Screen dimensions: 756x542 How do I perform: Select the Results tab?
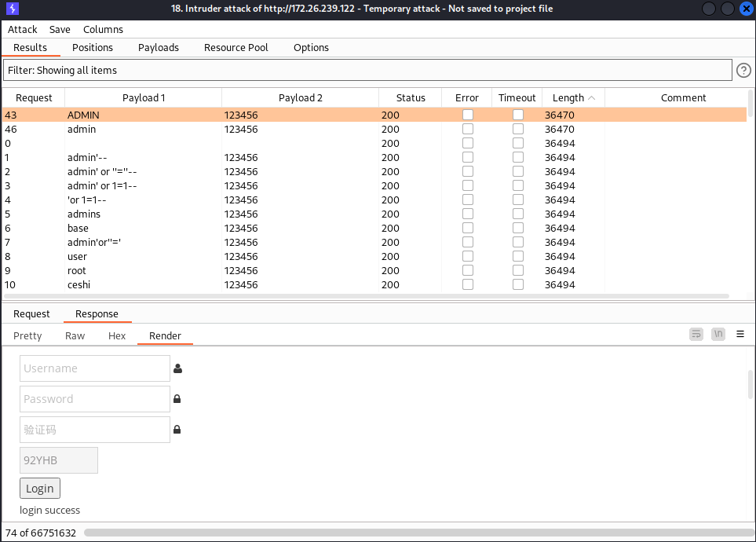pos(30,48)
